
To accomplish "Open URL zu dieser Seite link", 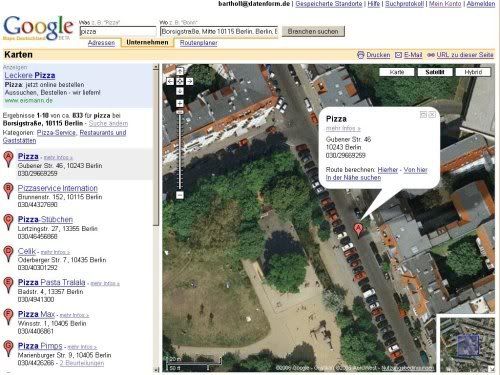I will click(x=465, y=55).
